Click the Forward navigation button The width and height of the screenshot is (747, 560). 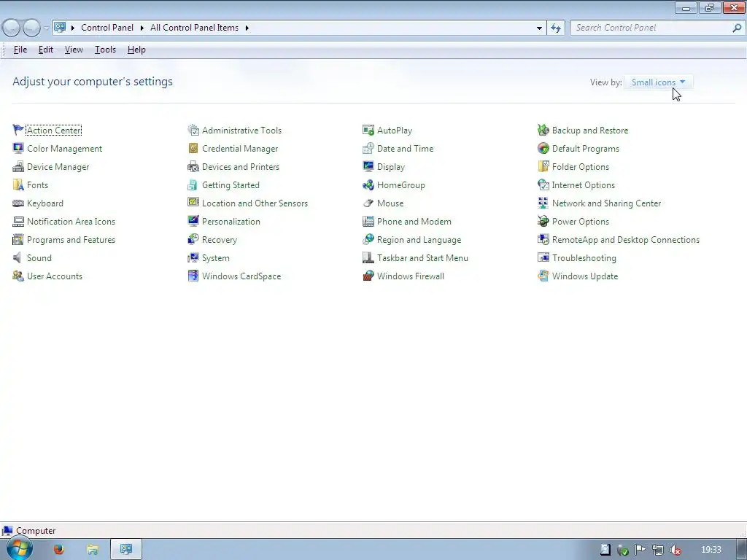point(31,28)
